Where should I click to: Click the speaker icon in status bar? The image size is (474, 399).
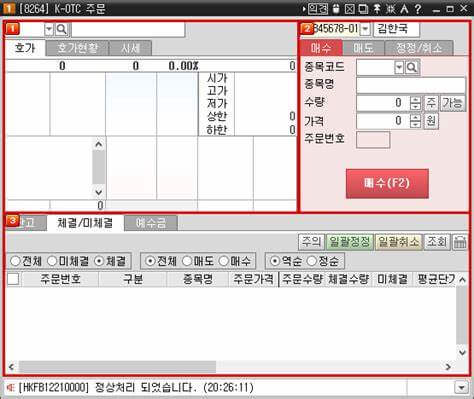(11, 387)
